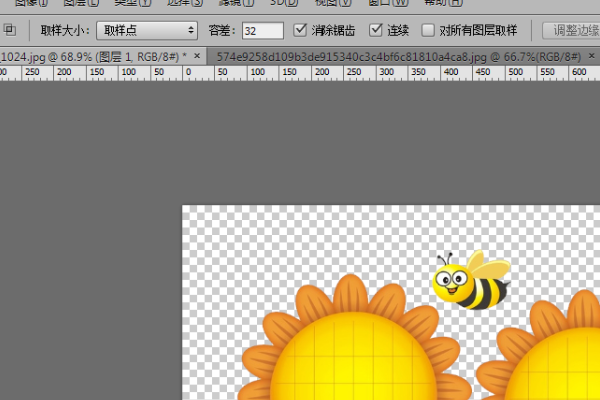Click the horizontal ruler above the canvas
The width and height of the screenshot is (600, 400).
[300, 73]
